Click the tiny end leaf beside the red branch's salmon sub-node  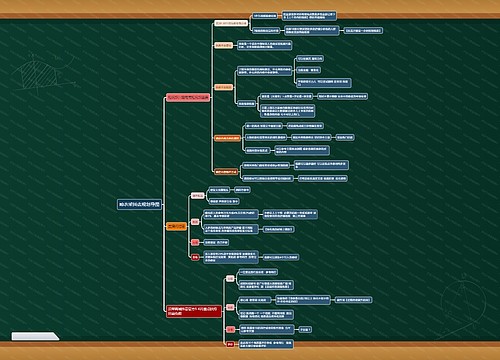(305, 330)
